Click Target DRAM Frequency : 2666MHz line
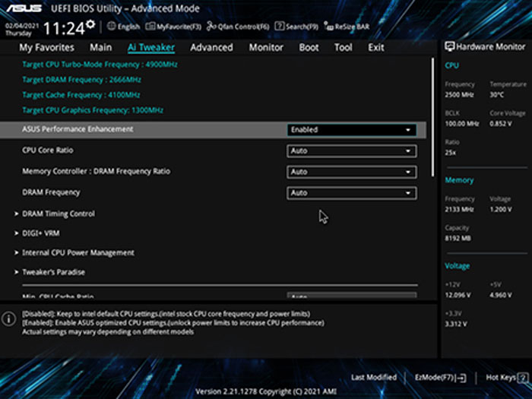Image resolution: width=532 pixels, height=399 pixels. click(81, 80)
